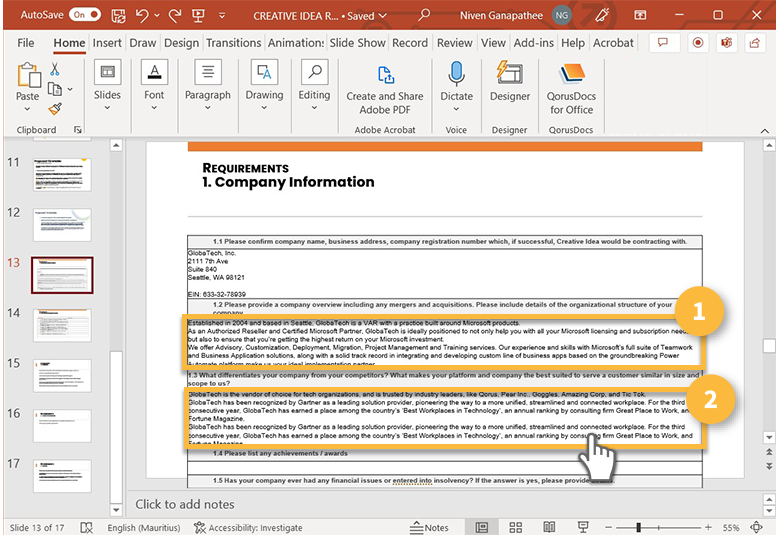Open the Paste dropdown arrow
The height and width of the screenshot is (535, 779).
28,109
